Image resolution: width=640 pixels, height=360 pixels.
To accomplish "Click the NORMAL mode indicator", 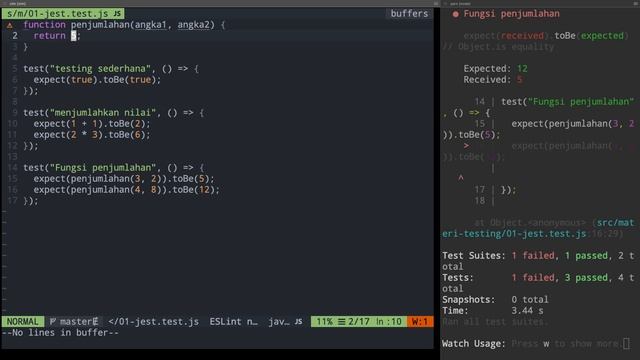I will [22, 322].
